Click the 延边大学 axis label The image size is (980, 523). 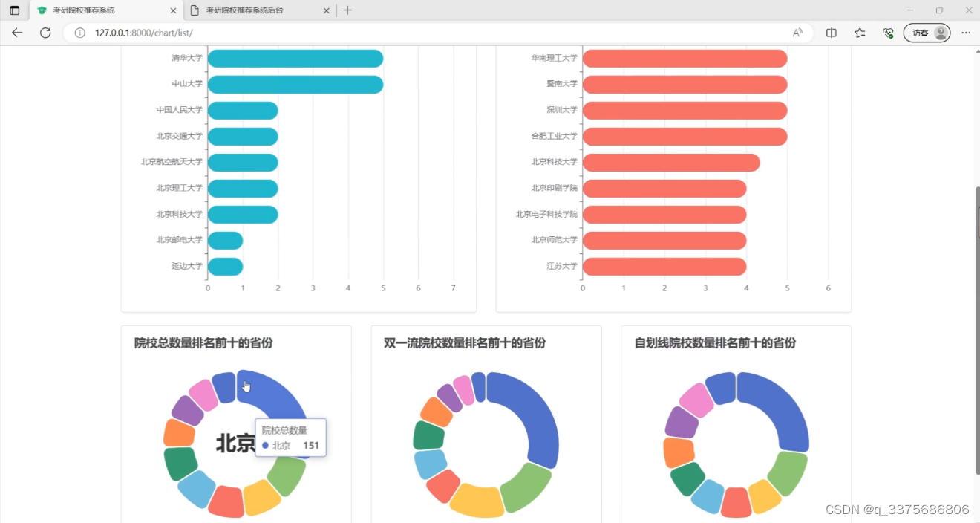(x=187, y=266)
